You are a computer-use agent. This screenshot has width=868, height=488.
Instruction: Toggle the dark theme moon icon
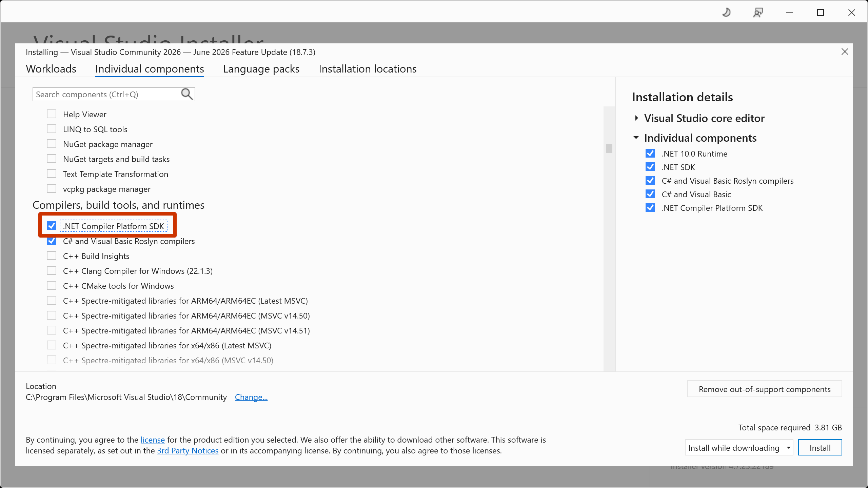coord(726,13)
